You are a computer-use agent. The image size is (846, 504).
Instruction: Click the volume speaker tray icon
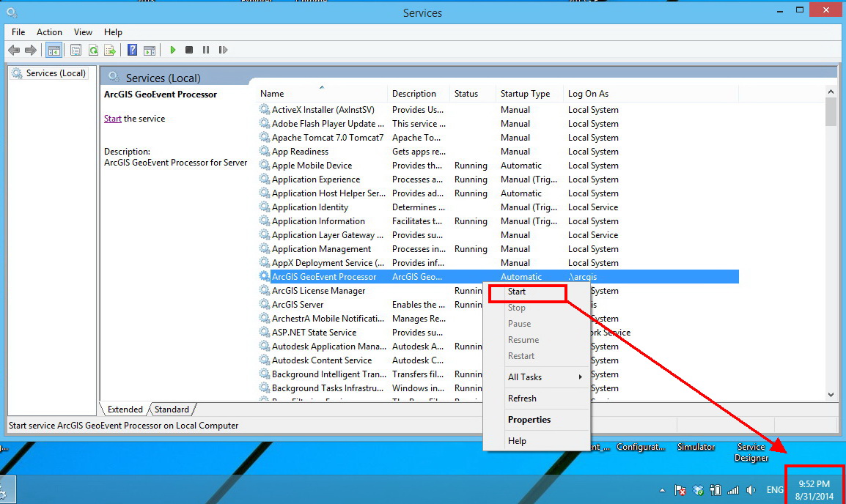click(751, 490)
